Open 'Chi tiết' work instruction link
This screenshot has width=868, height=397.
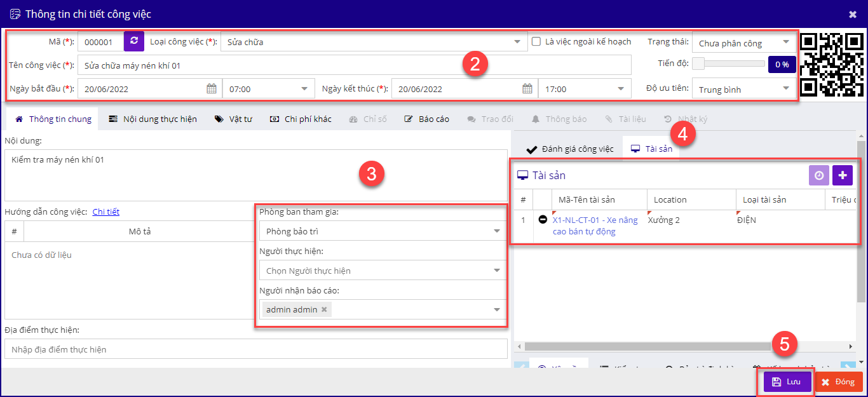(106, 212)
